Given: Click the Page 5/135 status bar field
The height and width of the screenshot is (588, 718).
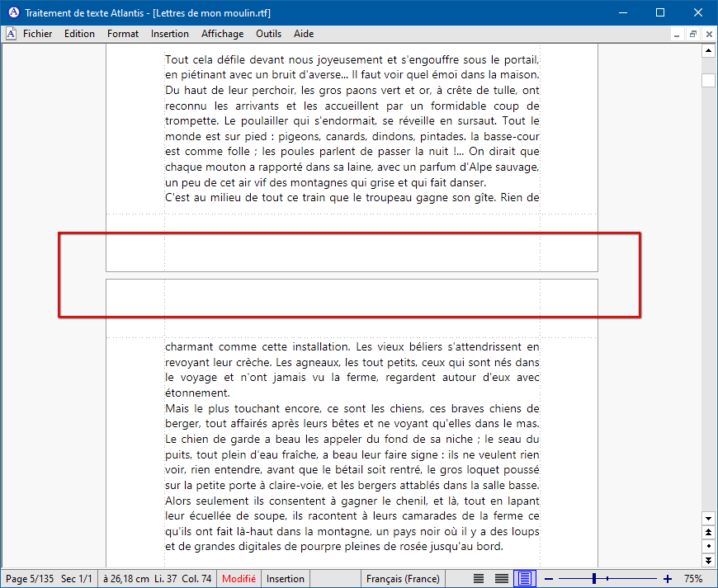Looking at the screenshot, I should point(30,579).
